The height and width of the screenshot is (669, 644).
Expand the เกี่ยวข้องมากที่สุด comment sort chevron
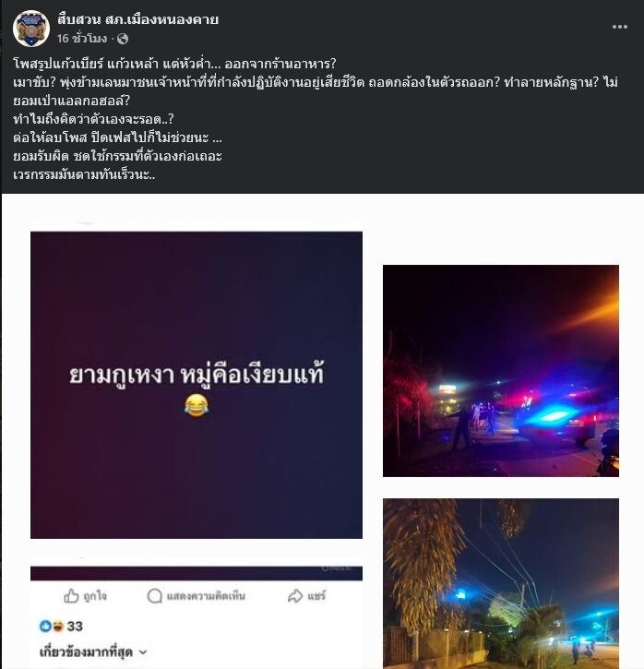coord(143,652)
